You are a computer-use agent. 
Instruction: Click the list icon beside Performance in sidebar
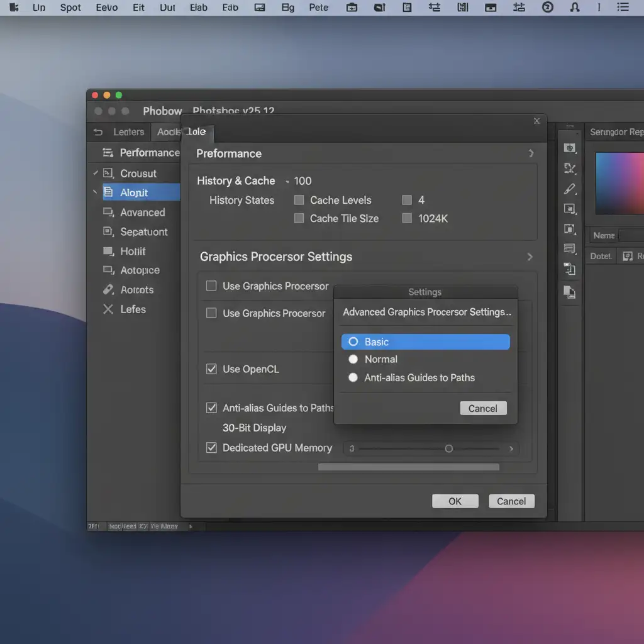108,153
